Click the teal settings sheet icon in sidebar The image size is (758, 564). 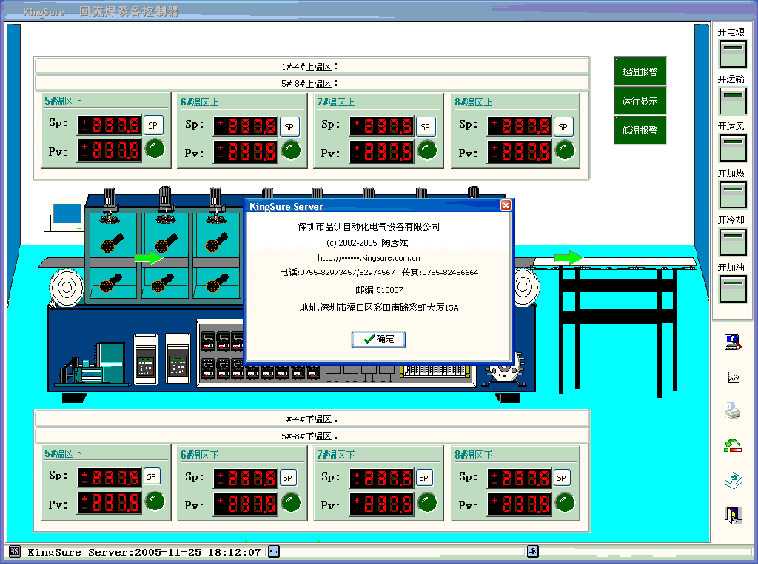click(x=733, y=480)
